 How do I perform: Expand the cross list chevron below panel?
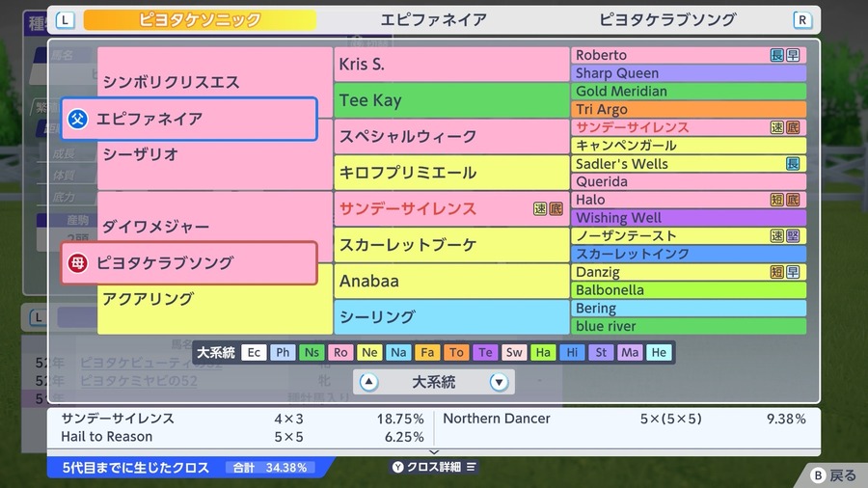click(x=434, y=452)
